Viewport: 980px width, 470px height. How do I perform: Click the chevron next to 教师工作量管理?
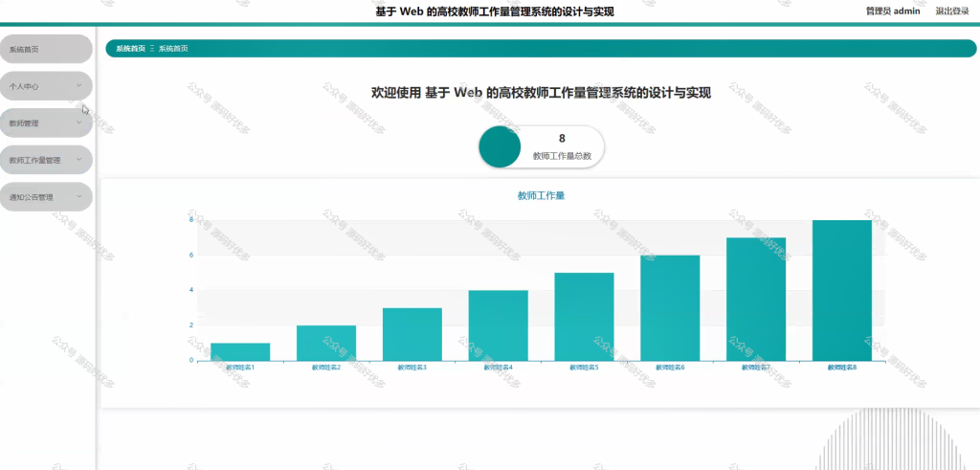click(78, 159)
